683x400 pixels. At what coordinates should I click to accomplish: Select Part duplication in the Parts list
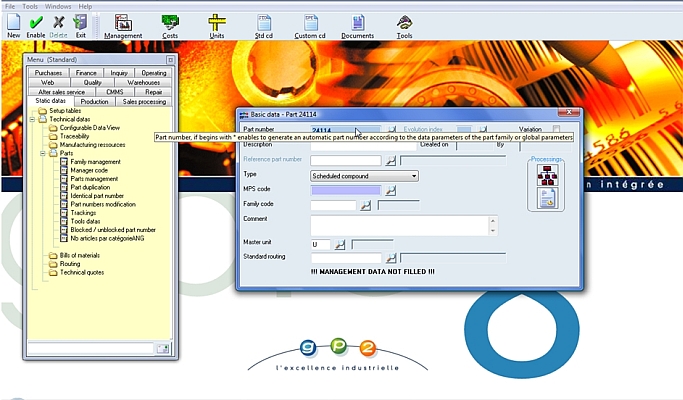tap(90, 187)
